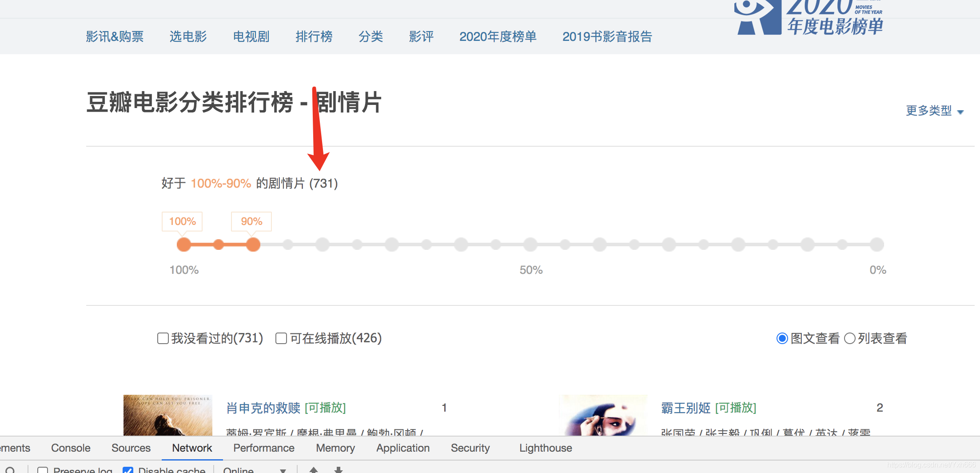Click the 霸王别姬 poster thumbnail
This screenshot has width=980, height=473.
(x=603, y=415)
